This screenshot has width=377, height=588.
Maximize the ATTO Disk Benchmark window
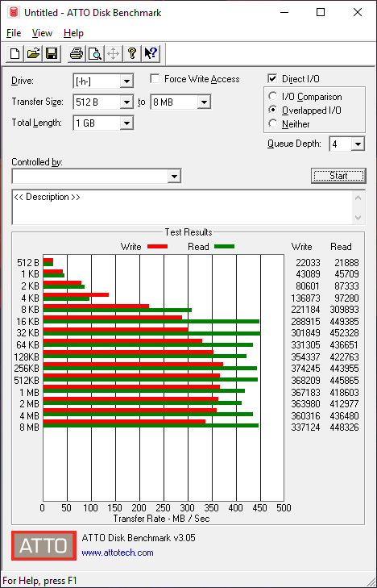point(321,12)
